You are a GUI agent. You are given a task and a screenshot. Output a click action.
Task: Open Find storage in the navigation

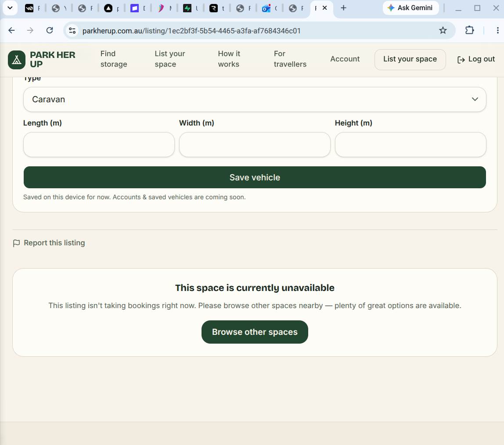(114, 59)
